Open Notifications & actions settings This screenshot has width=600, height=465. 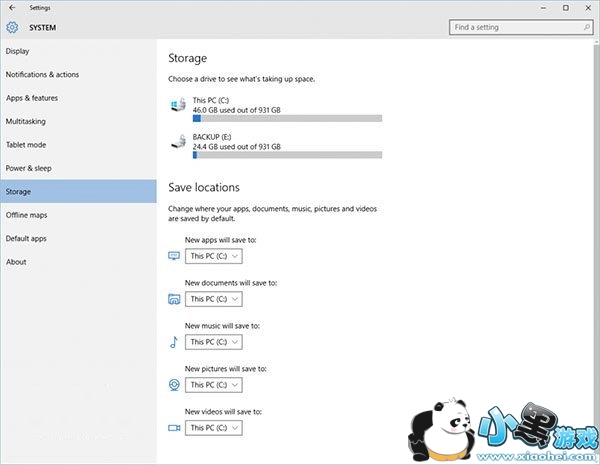78,74
